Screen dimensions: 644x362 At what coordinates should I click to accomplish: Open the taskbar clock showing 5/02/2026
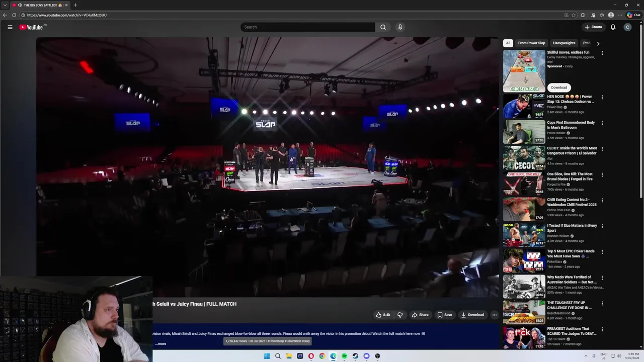[x=632, y=356]
